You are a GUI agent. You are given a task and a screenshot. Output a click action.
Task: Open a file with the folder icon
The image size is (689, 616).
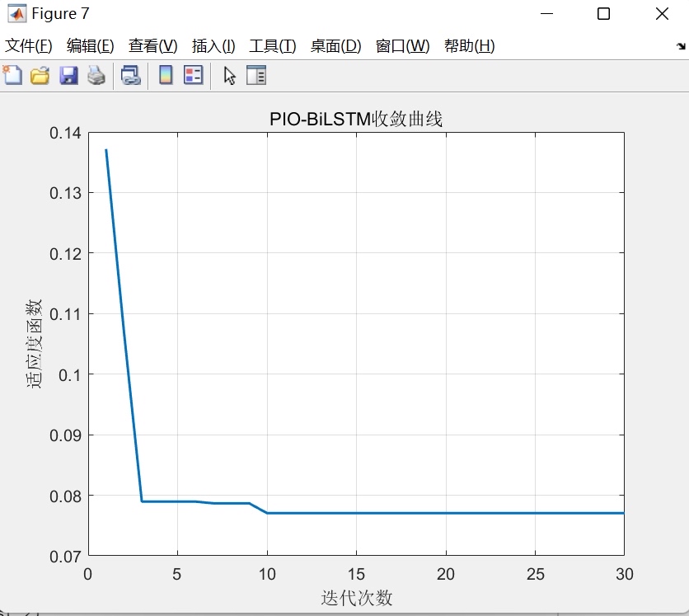(40, 76)
